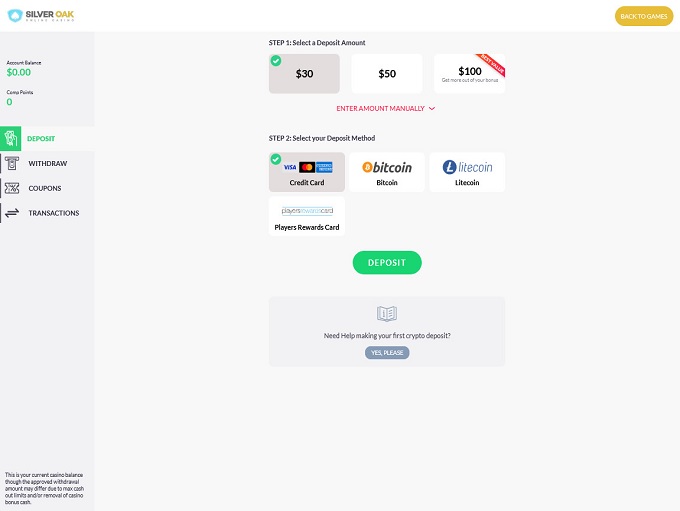Open the Withdraw menu item
Image resolution: width=680 pixels, height=511 pixels.
pyautogui.click(x=48, y=163)
